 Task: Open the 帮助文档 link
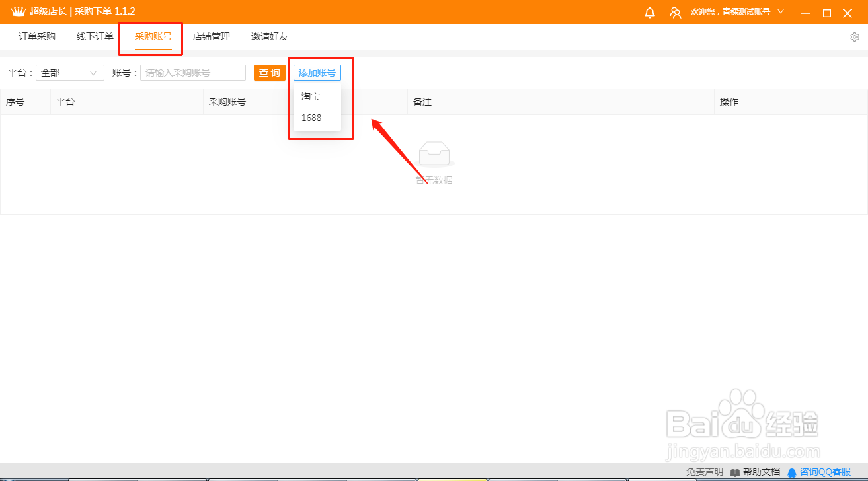[762, 472]
